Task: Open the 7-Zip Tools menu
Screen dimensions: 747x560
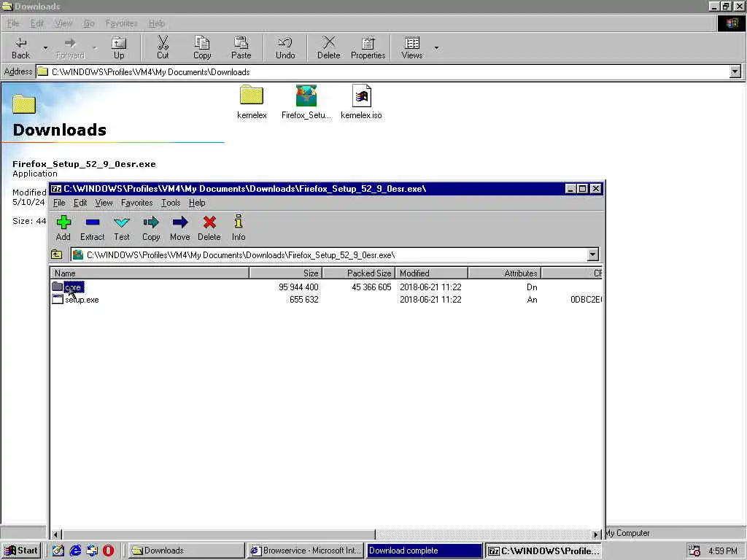Action: 171,203
